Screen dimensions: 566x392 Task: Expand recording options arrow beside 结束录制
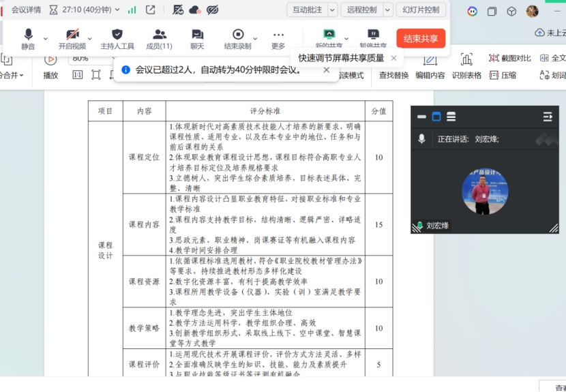[255, 38]
